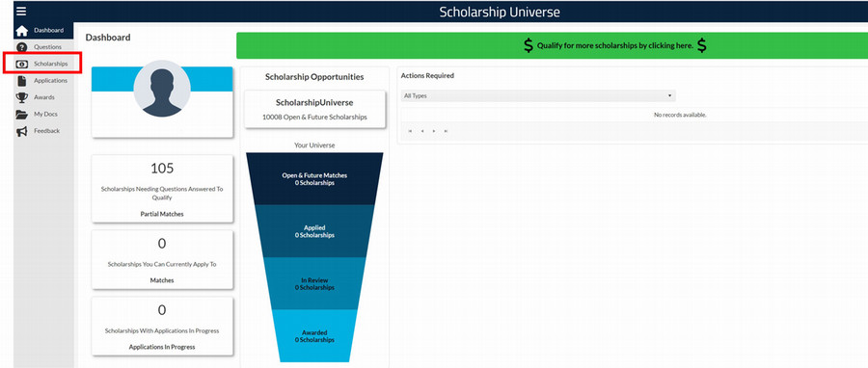
Task: Select Awards in the sidebar
Action: click(43, 98)
